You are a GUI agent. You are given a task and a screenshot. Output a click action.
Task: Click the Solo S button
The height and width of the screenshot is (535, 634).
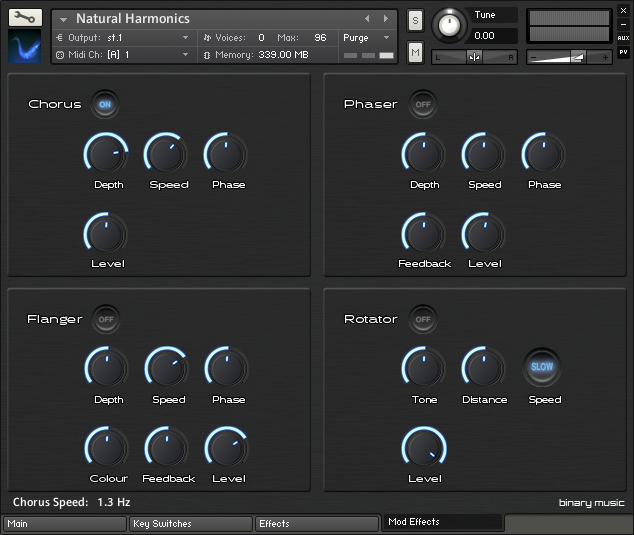pyautogui.click(x=415, y=21)
